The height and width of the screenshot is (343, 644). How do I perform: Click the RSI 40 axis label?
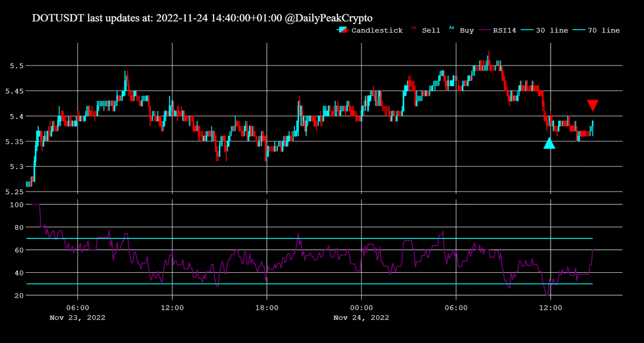(18, 273)
